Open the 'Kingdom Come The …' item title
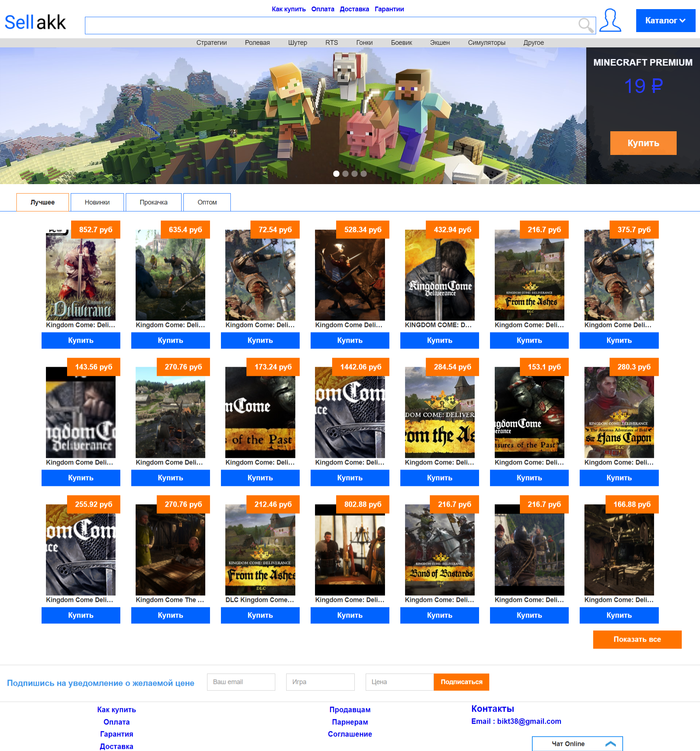Screen dimensions: 700x751 (170, 600)
